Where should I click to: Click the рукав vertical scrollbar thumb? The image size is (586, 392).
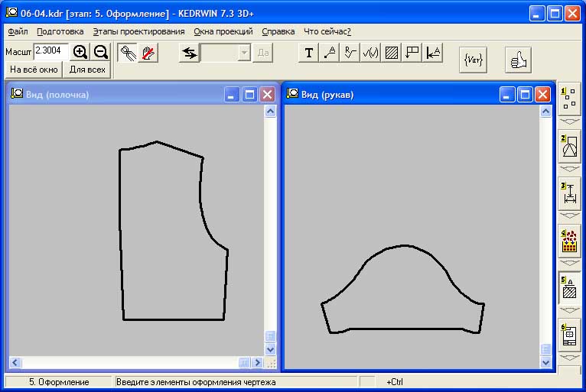[x=545, y=349]
